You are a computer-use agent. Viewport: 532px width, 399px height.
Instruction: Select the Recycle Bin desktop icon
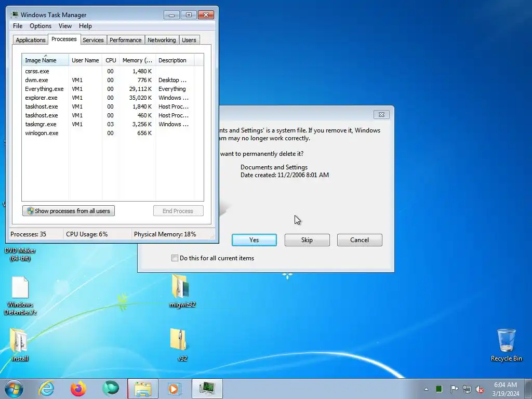[x=506, y=345]
